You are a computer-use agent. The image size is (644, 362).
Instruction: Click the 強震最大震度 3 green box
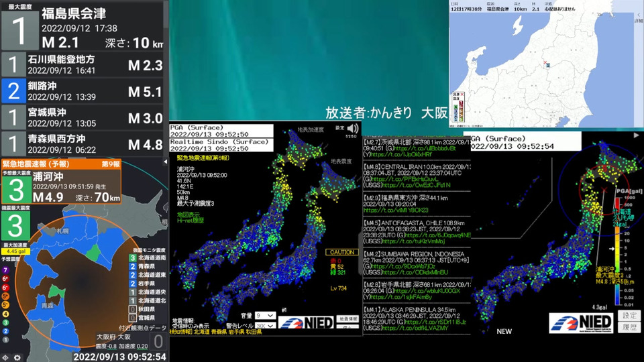(x=15, y=226)
